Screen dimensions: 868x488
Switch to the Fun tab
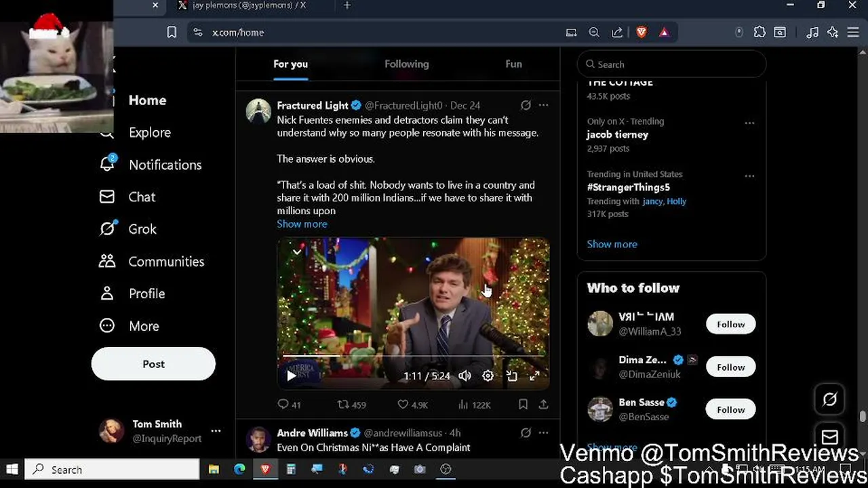click(x=513, y=64)
